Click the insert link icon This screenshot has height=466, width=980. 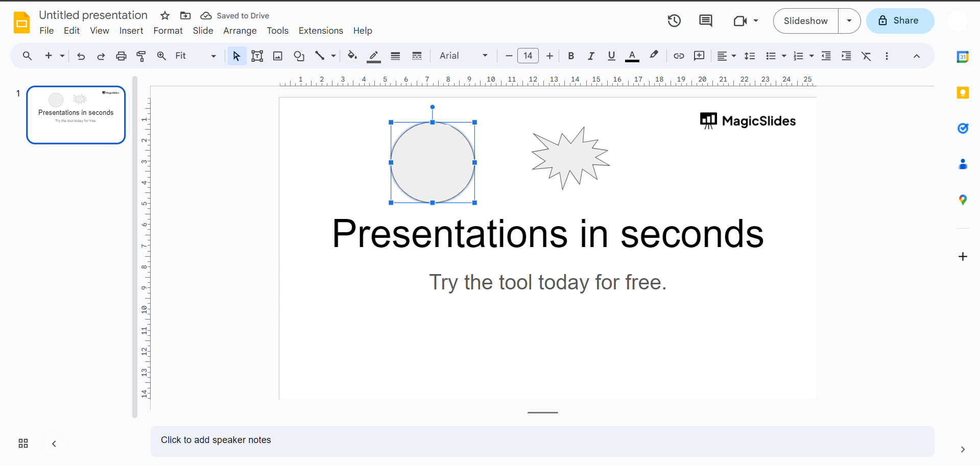(x=679, y=56)
